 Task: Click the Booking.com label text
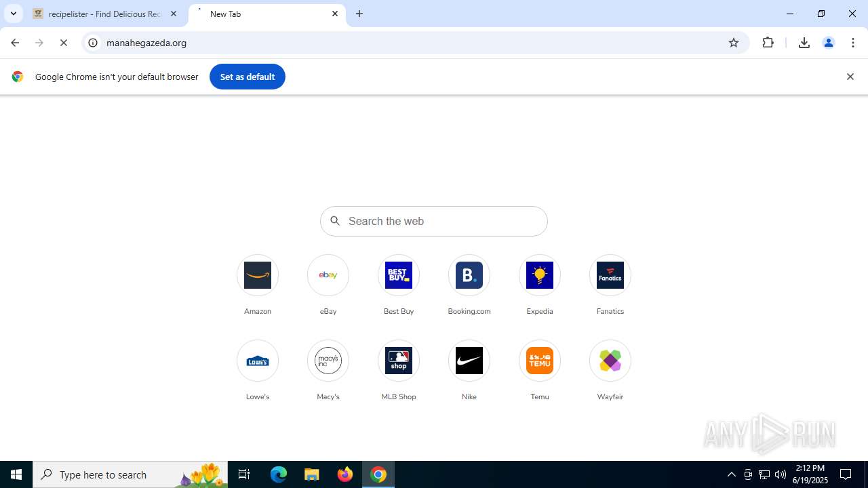point(469,311)
